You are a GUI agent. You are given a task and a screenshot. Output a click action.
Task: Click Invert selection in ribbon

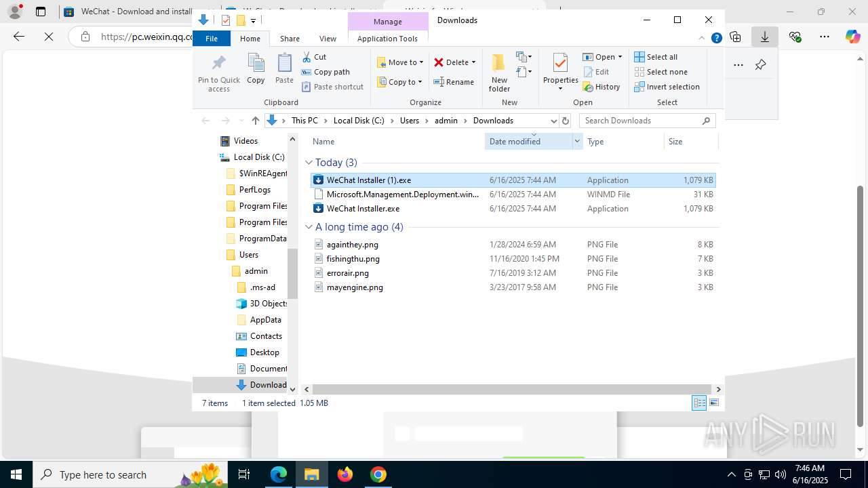(667, 87)
